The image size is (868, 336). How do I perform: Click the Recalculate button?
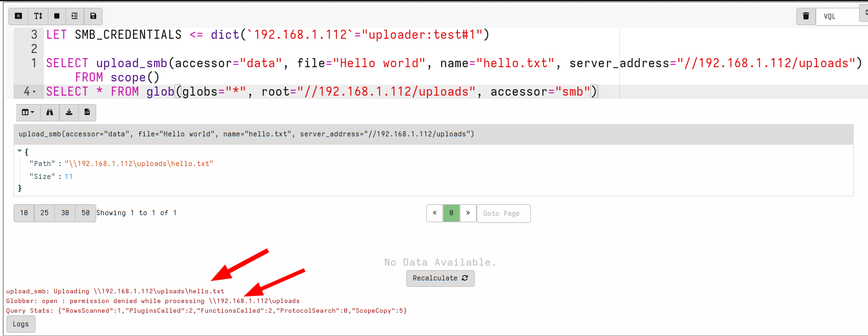click(440, 278)
